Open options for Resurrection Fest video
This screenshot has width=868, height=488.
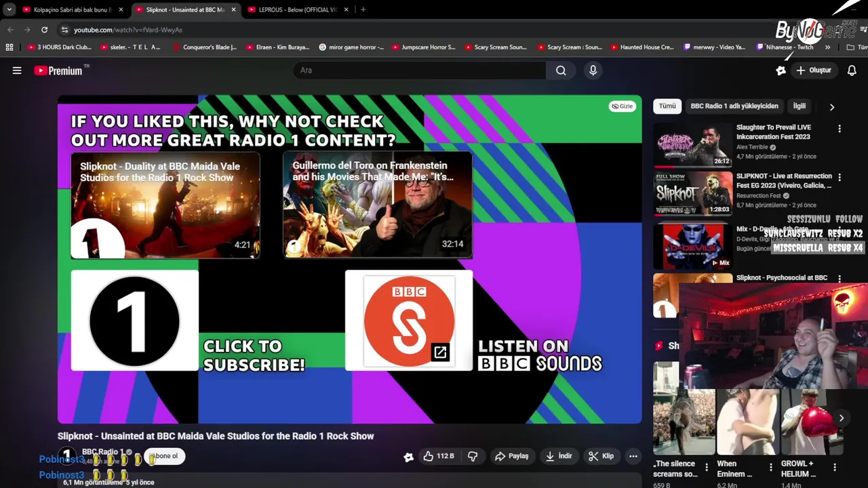840,178
